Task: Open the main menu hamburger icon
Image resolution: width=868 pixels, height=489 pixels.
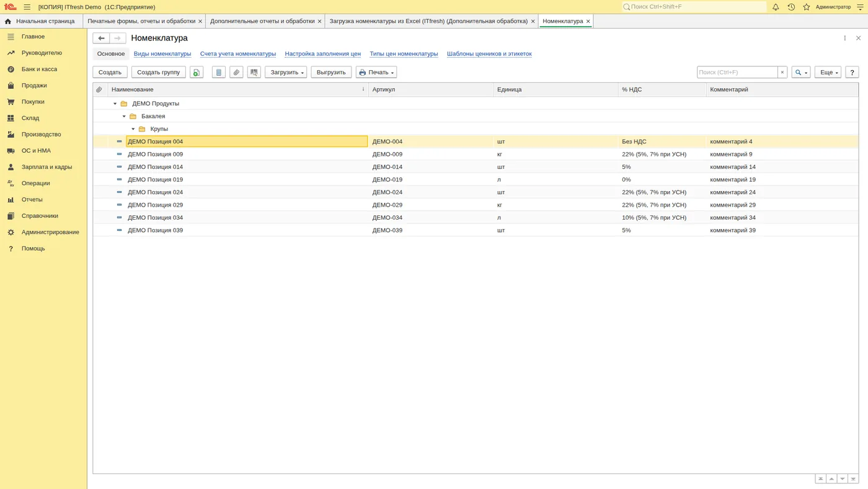Action: pos(27,7)
